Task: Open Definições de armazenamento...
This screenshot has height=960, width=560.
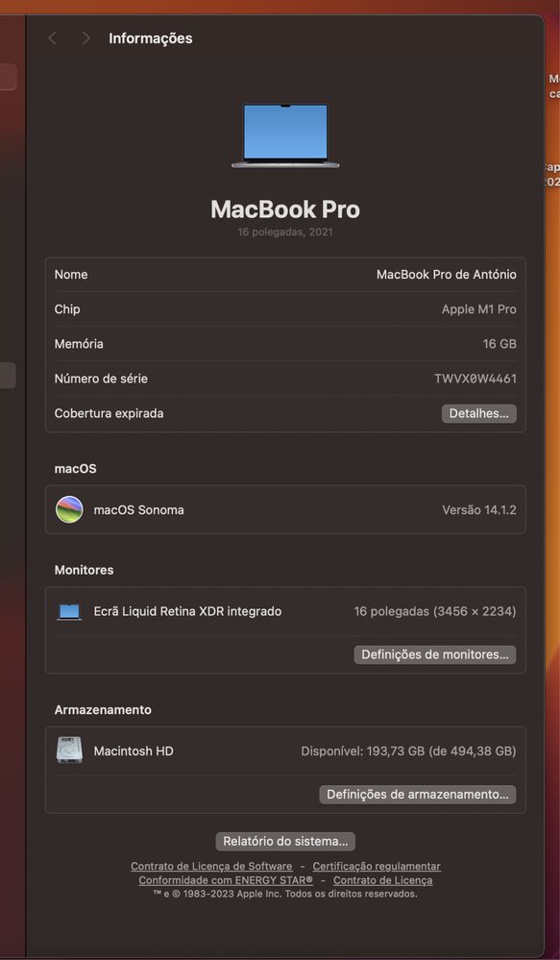Action: click(418, 794)
